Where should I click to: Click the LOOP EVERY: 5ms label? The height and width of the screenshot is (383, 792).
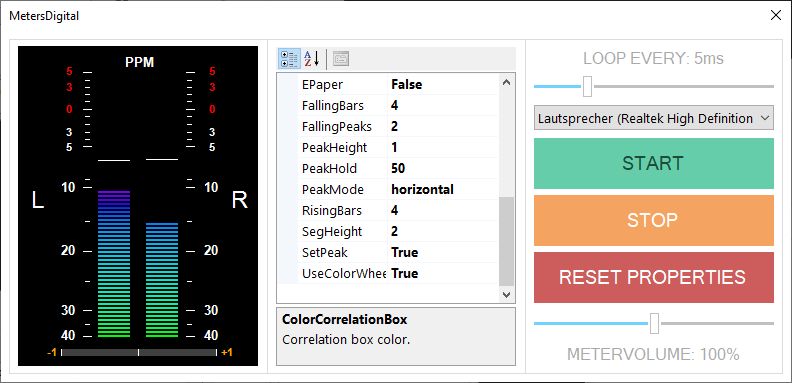pos(654,59)
